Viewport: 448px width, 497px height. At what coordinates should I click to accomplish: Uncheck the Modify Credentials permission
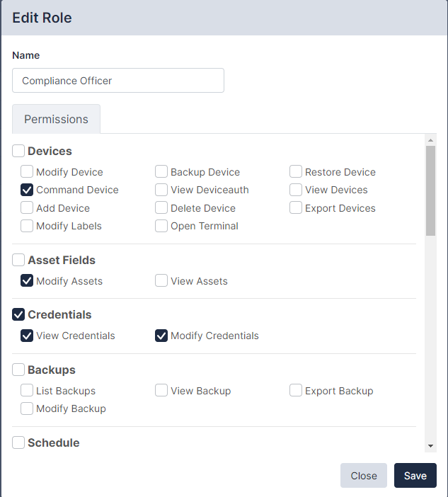[161, 336]
